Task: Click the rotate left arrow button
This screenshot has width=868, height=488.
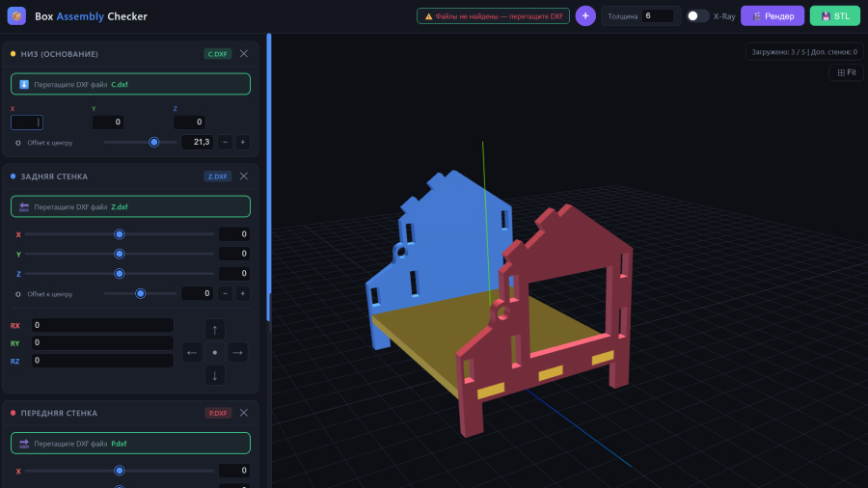Action: pyautogui.click(x=192, y=352)
